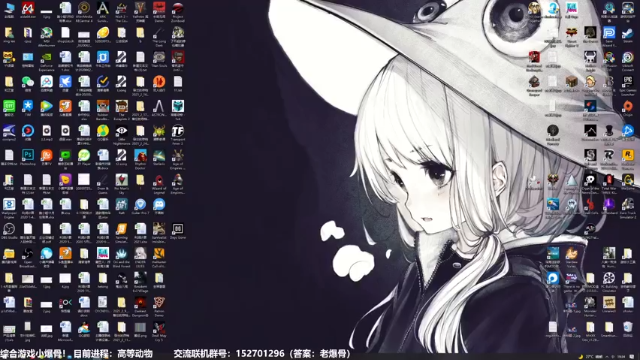Open Ubisoft Connect
The image size is (640, 360).
[x=628, y=61]
